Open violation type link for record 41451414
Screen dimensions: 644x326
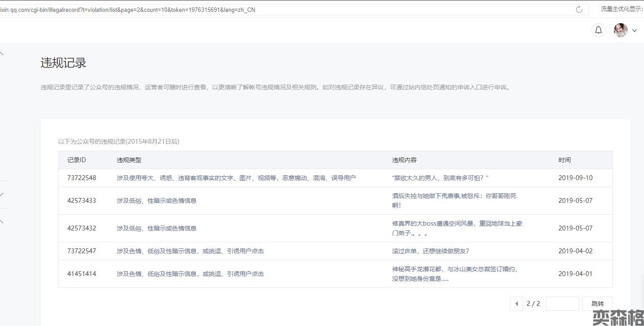pos(190,274)
